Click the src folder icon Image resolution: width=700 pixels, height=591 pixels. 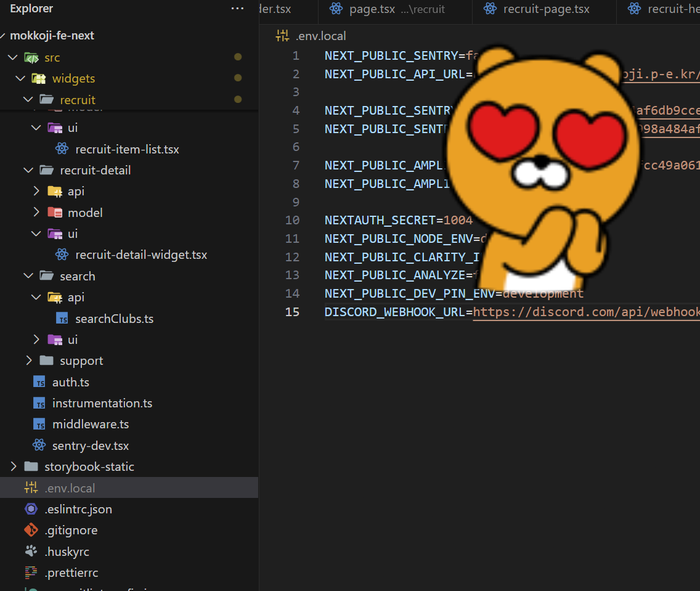point(31,57)
